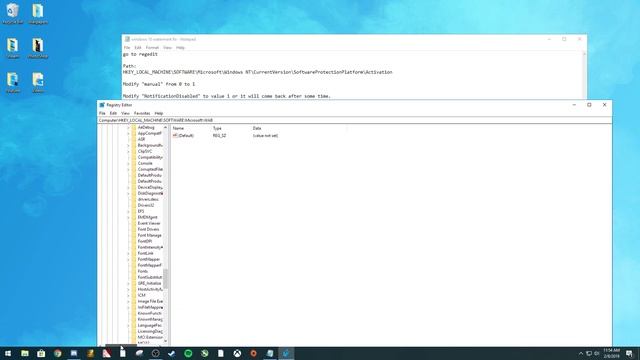Open Spotify from the taskbar
The height and width of the screenshot is (360, 640).
(188, 353)
